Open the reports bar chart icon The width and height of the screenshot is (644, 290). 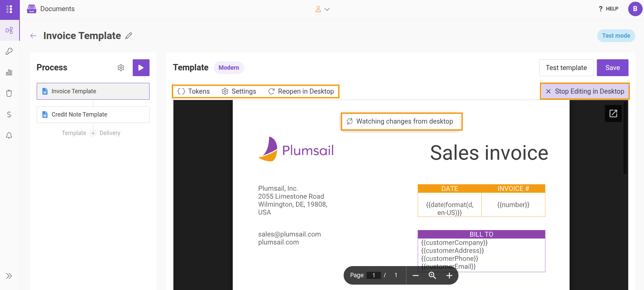[x=9, y=72]
